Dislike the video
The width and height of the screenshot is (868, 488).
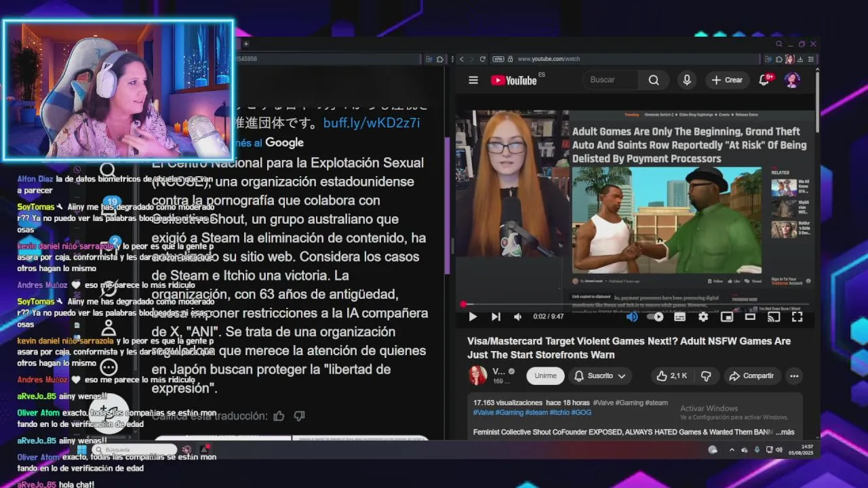[x=706, y=375]
